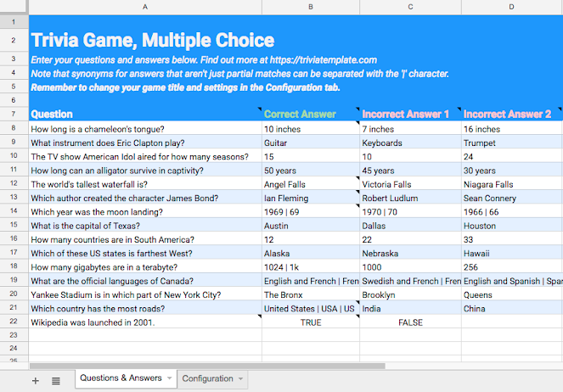Select the 'Dallas' cell
This screenshot has height=392, width=563.
pos(410,225)
